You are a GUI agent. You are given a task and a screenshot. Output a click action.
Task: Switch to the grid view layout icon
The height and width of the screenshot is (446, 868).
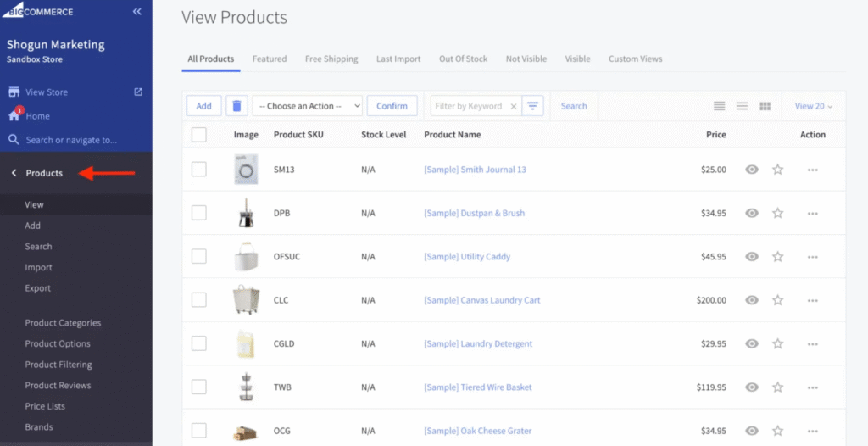pos(765,106)
